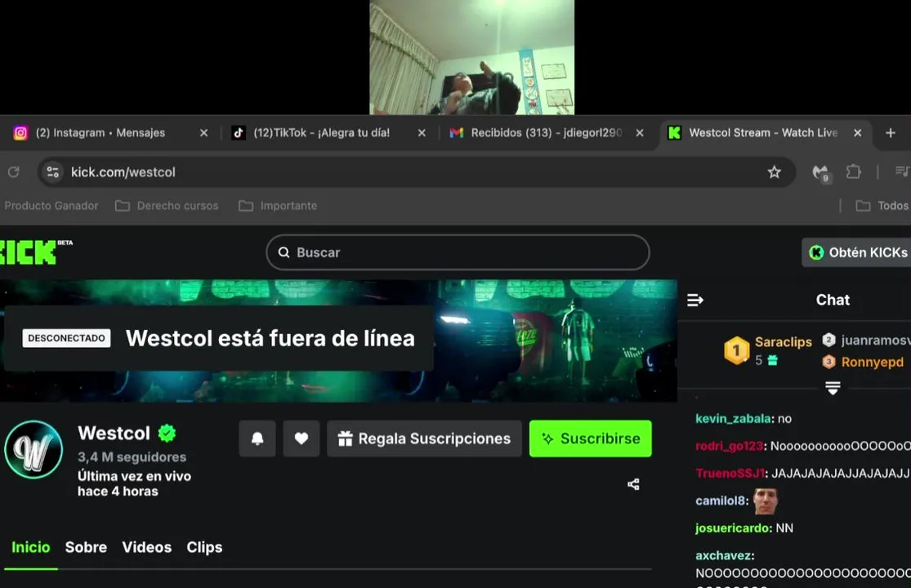Click the Buscar search field
Image resolution: width=911 pixels, height=588 pixels.
click(x=458, y=252)
